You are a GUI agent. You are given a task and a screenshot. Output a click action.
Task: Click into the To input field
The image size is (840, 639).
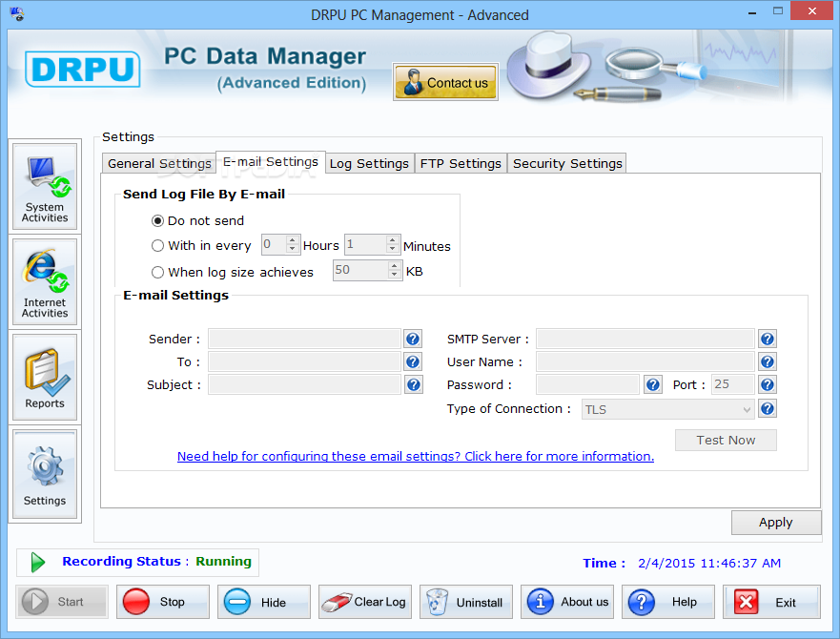point(304,361)
